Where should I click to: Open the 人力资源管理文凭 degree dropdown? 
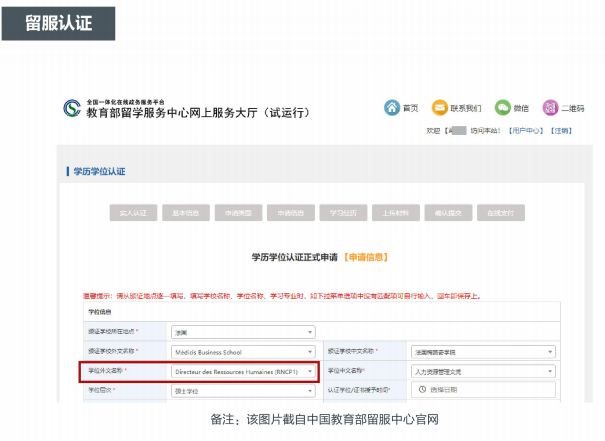tap(483, 372)
